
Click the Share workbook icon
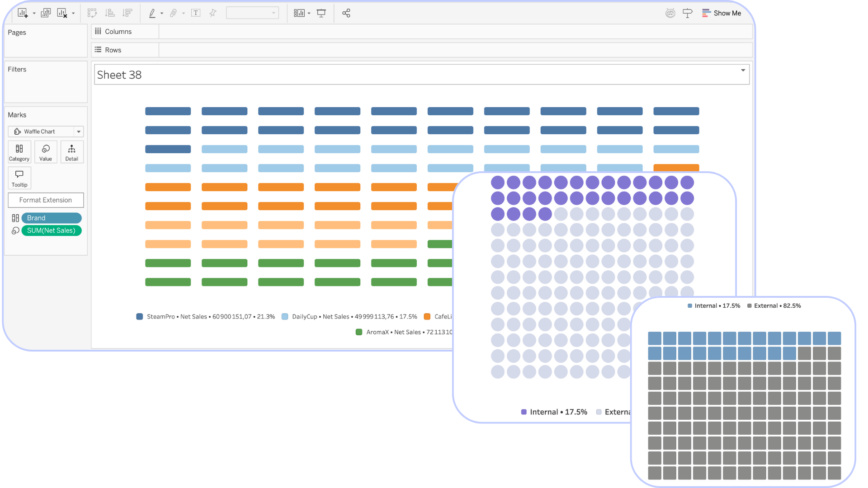(346, 13)
